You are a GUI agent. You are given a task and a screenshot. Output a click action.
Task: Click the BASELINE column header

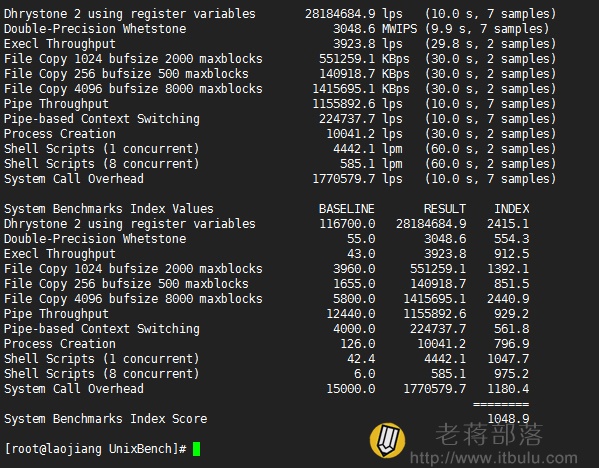[x=346, y=209]
